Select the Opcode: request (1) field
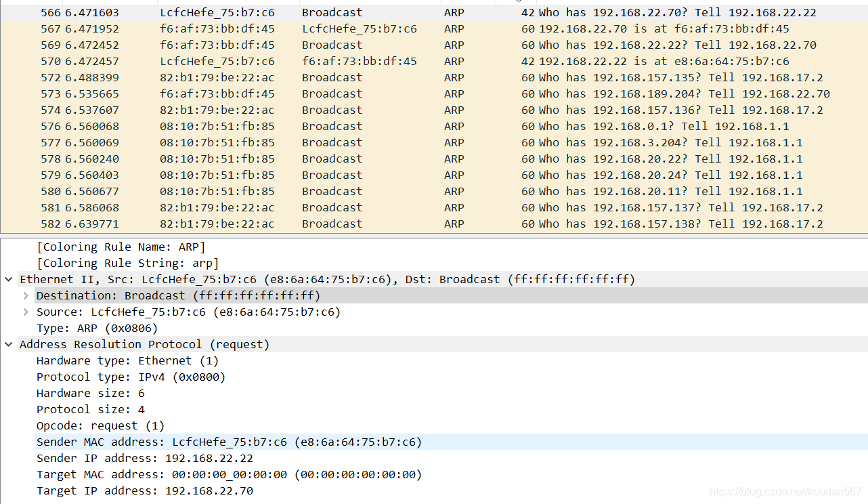 tap(100, 425)
